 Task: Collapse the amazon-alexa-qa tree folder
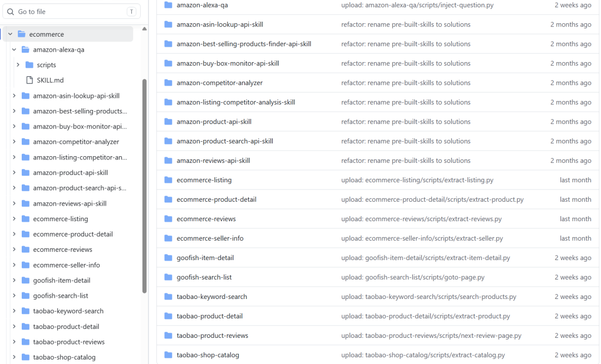14,49
